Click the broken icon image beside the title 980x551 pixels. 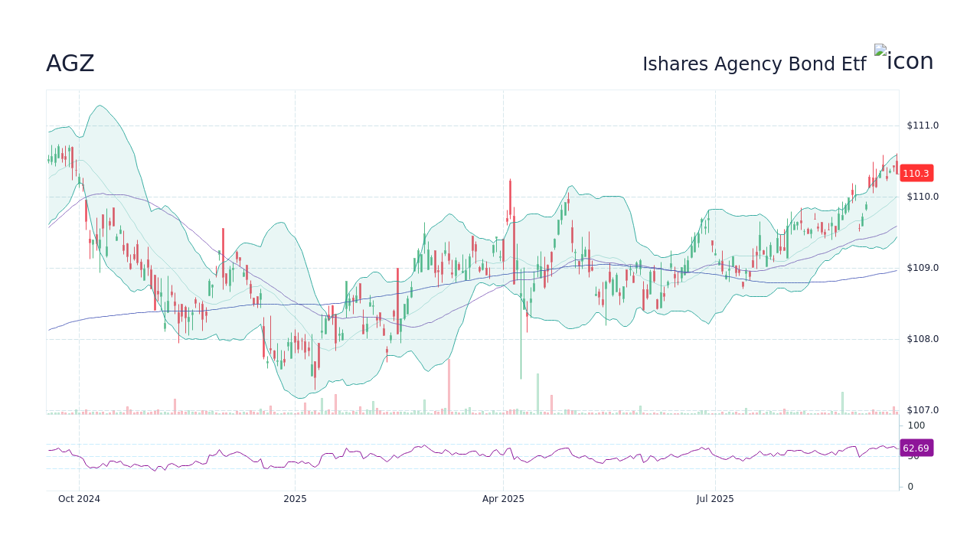pos(904,59)
